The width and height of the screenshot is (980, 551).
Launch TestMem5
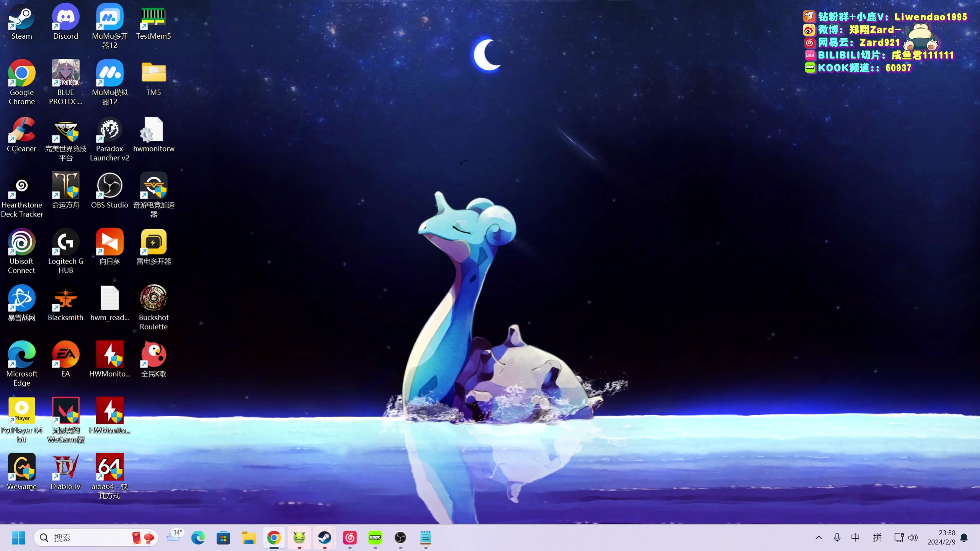click(154, 17)
